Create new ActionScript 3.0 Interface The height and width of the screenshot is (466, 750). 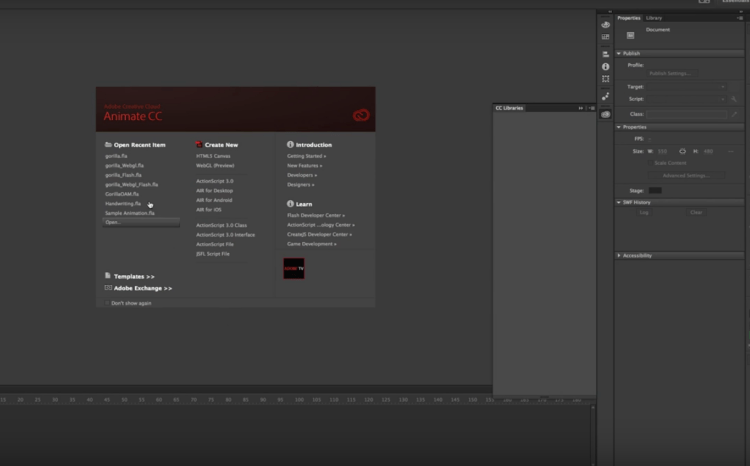tap(226, 234)
